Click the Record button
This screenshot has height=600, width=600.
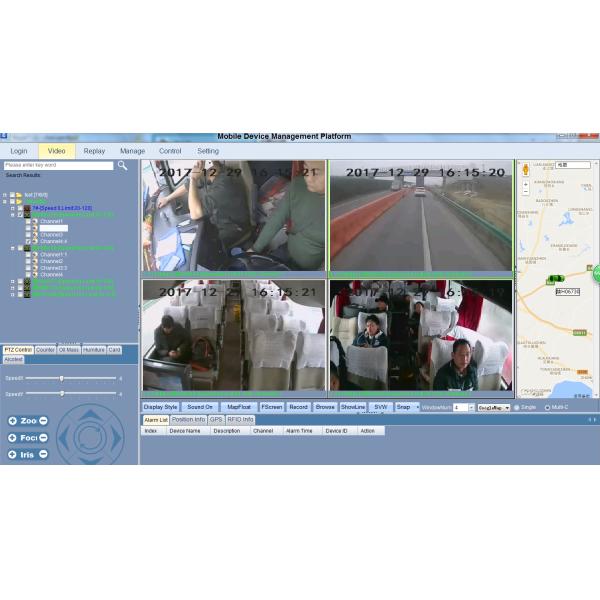pyautogui.click(x=298, y=407)
